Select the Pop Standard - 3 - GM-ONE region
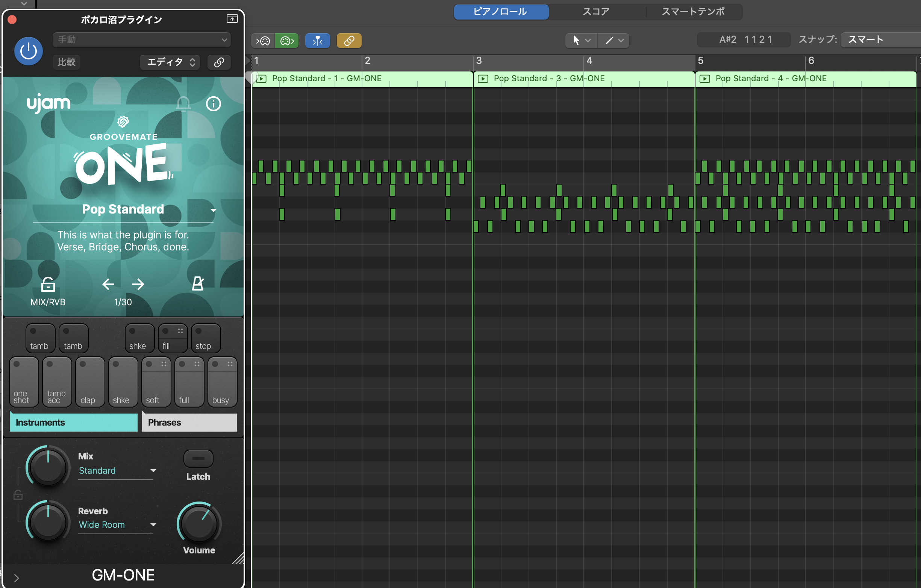 pyautogui.click(x=585, y=79)
